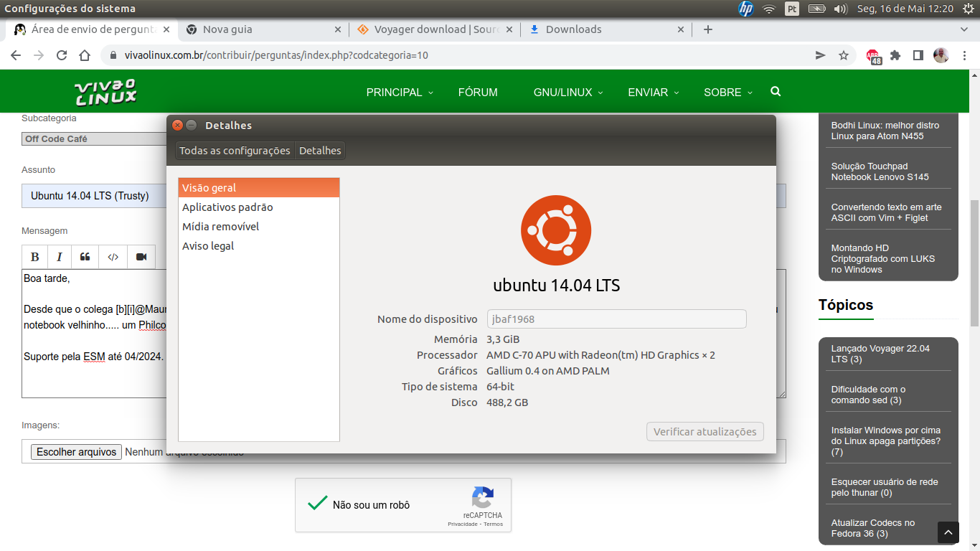Close the Nova guia tab
Screen dimensions: 980x551
point(338,29)
